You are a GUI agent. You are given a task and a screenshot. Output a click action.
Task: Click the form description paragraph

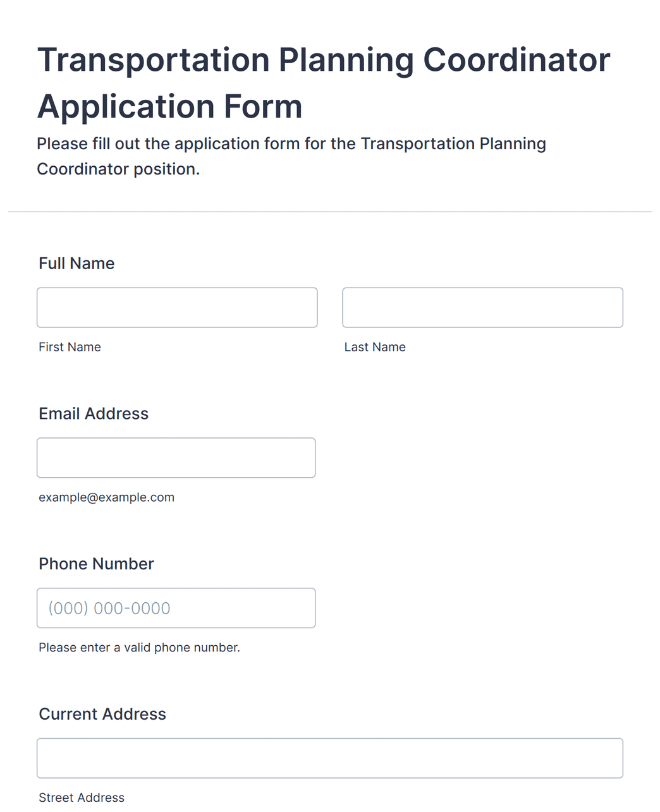[x=291, y=157]
